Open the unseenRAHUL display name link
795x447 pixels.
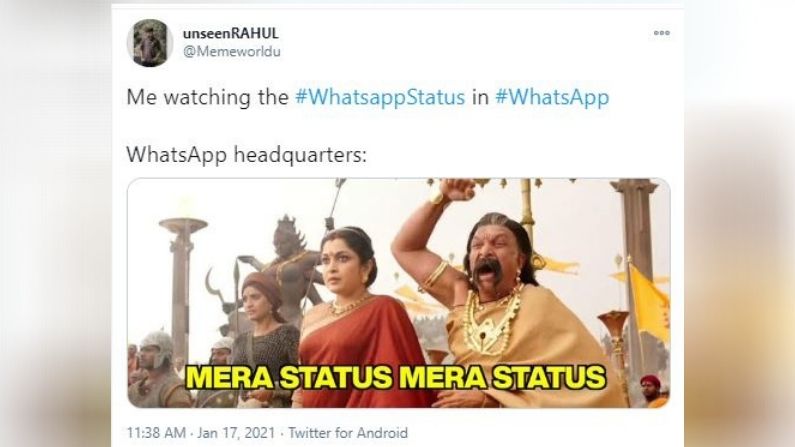(x=231, y=33)
